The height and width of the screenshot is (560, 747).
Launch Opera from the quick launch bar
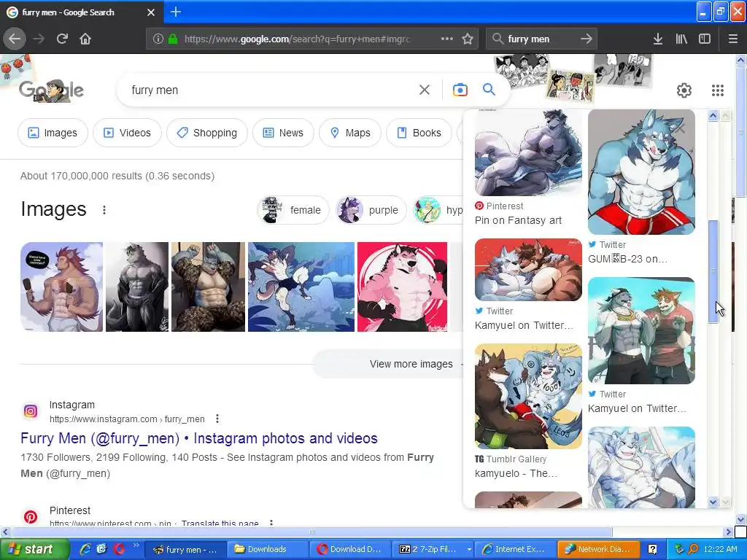[x=119, y=549]
